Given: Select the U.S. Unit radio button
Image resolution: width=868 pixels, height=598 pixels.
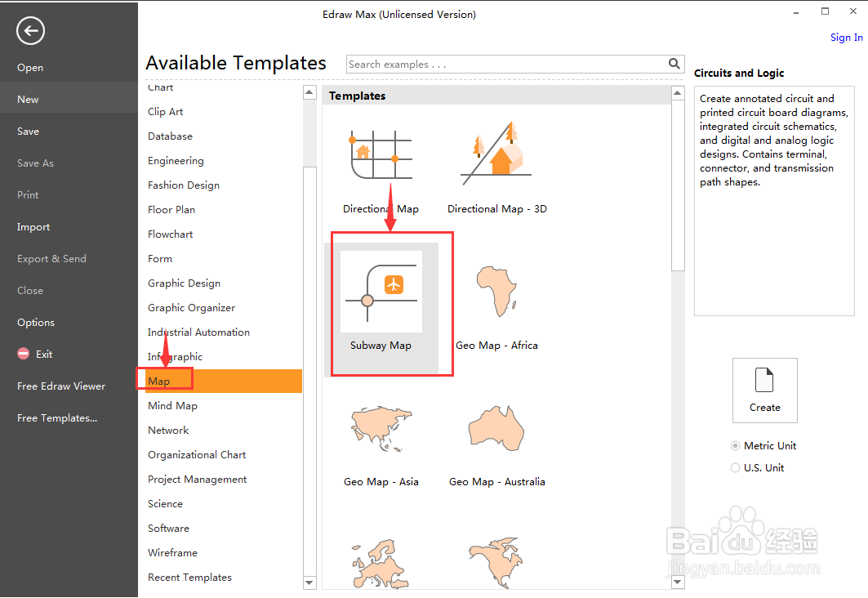Looking at the screenshot, I should 735,468.
